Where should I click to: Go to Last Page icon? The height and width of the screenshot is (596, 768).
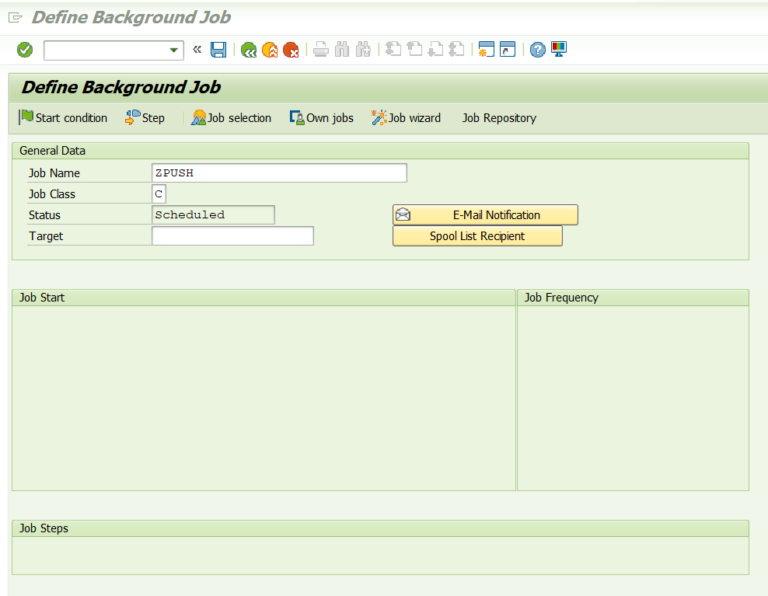coord(456,49)
